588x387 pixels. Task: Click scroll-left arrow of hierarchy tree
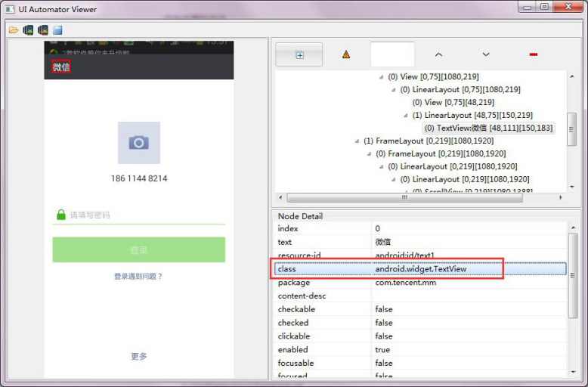(x=280, y=197)
